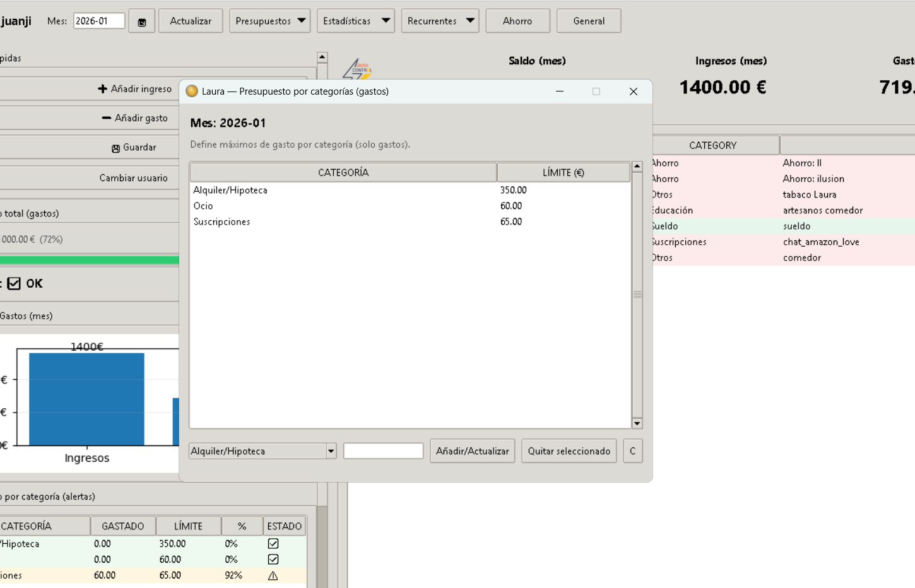The image size is (915, 588).
Task: Click dialog list scrollbar down arrow
Action: (637, 423)
